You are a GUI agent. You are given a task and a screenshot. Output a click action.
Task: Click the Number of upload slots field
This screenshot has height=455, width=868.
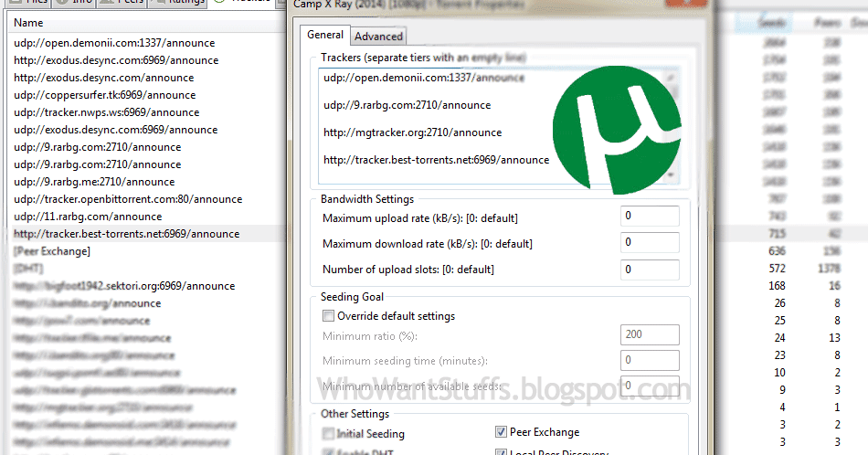pos(650,270)
